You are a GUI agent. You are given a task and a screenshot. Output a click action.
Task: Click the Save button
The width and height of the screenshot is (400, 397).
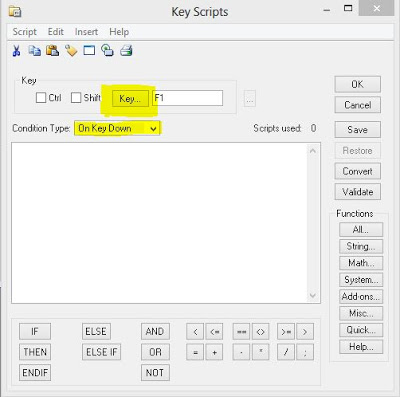(357, 129)
